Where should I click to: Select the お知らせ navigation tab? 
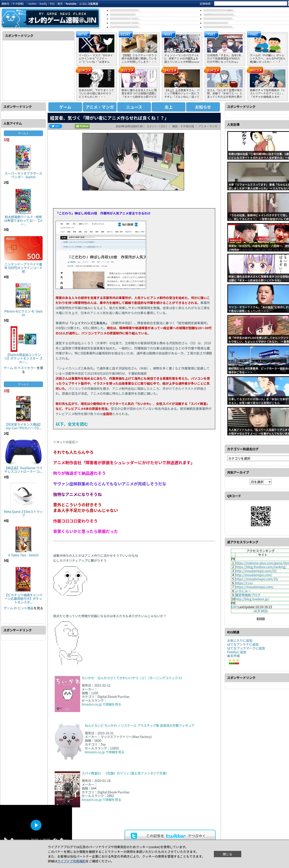click(x=203, y=107)
